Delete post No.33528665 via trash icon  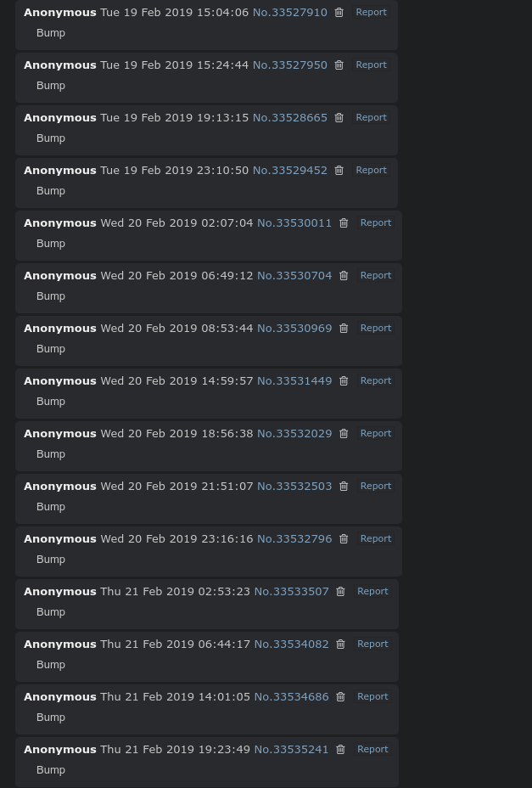[x=339, y=118]
